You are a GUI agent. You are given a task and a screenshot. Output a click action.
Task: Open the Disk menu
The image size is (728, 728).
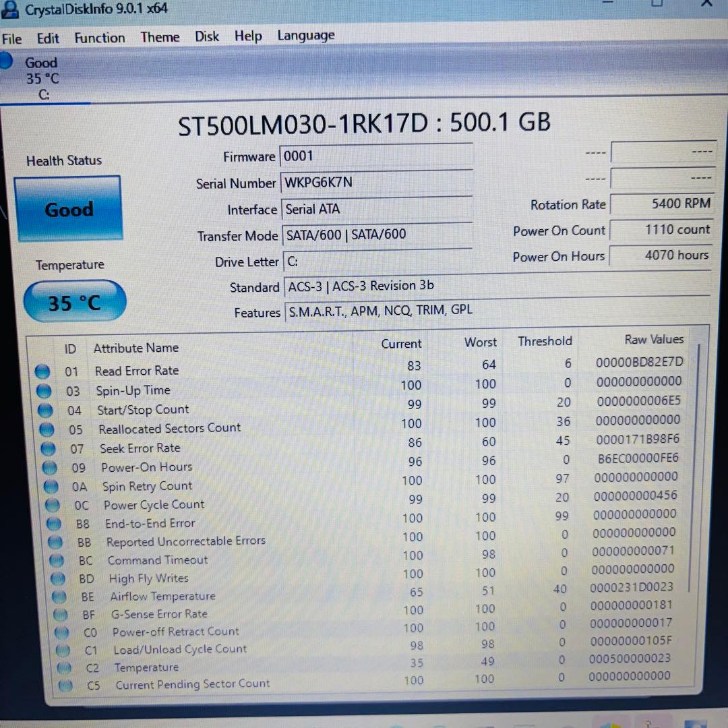pyautogui.click(x=206, y=36)
